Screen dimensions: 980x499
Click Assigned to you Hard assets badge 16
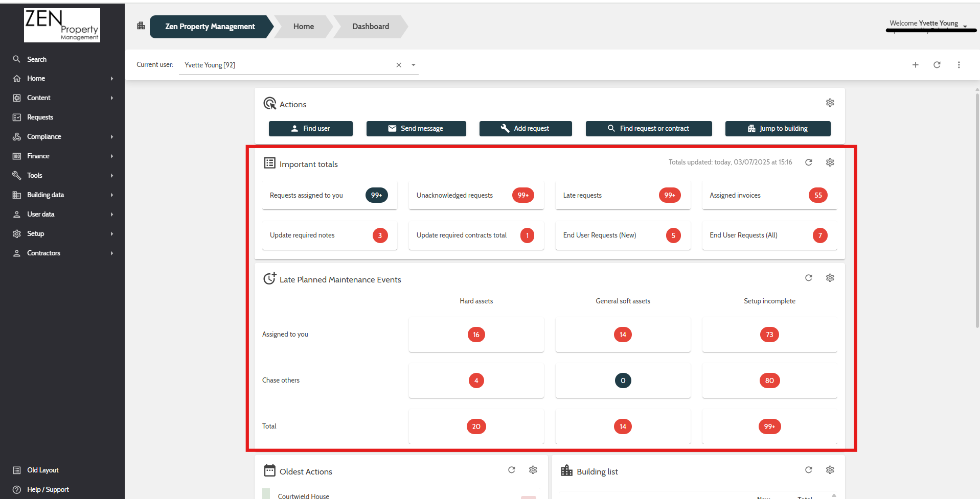click(x=476, y=335)
